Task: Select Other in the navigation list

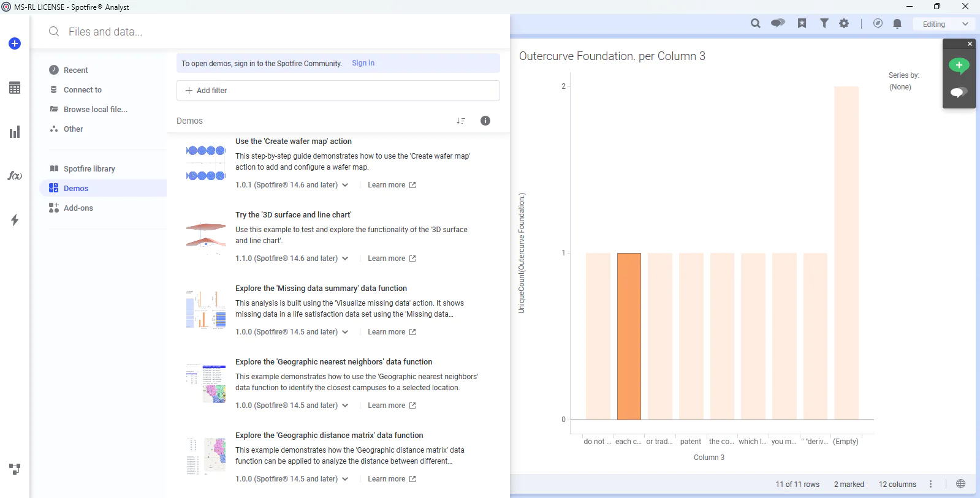Action: 74,129
